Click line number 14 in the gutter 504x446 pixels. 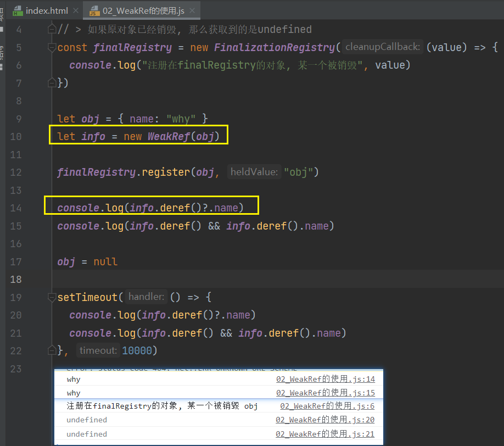(16, 208)
